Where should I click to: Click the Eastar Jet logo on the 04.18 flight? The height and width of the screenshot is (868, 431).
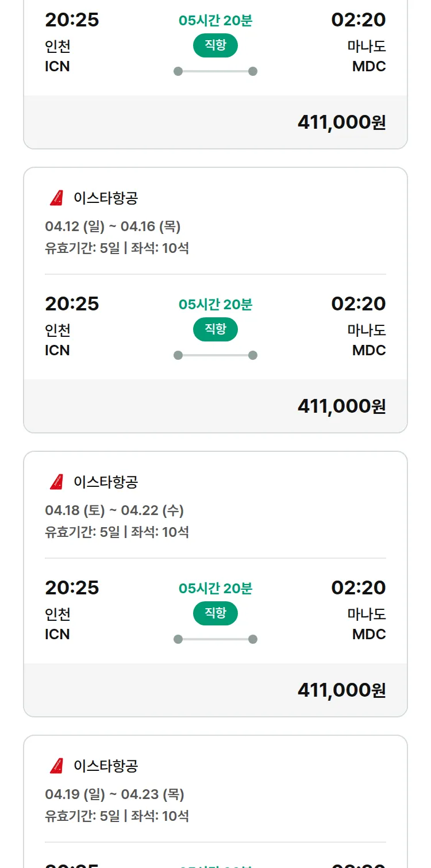pos(56,482)
